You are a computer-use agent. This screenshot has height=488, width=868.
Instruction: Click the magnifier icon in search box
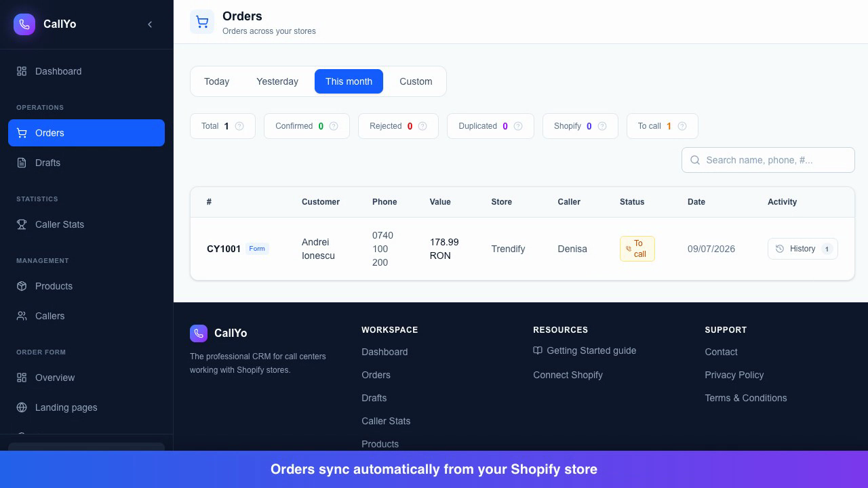point(695,160)
